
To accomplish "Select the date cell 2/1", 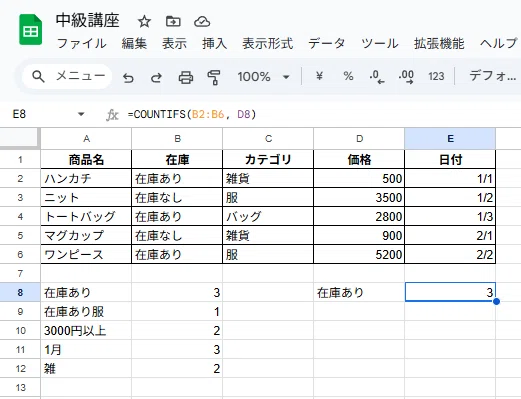I will [x=450, y=236].
